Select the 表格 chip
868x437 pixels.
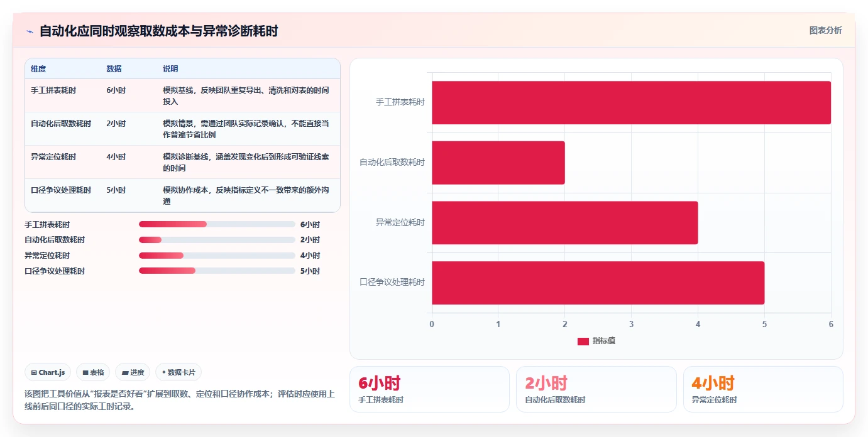pyautogui.click(x=93, y=372)
